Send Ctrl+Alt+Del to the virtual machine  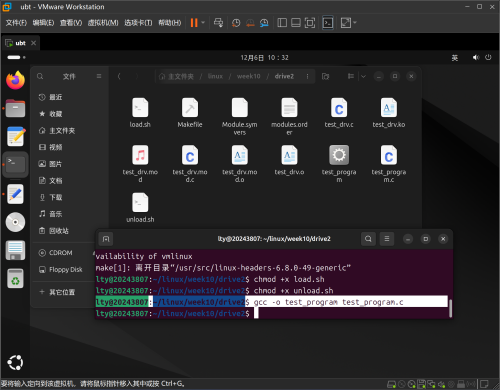[x=218, y=23]
